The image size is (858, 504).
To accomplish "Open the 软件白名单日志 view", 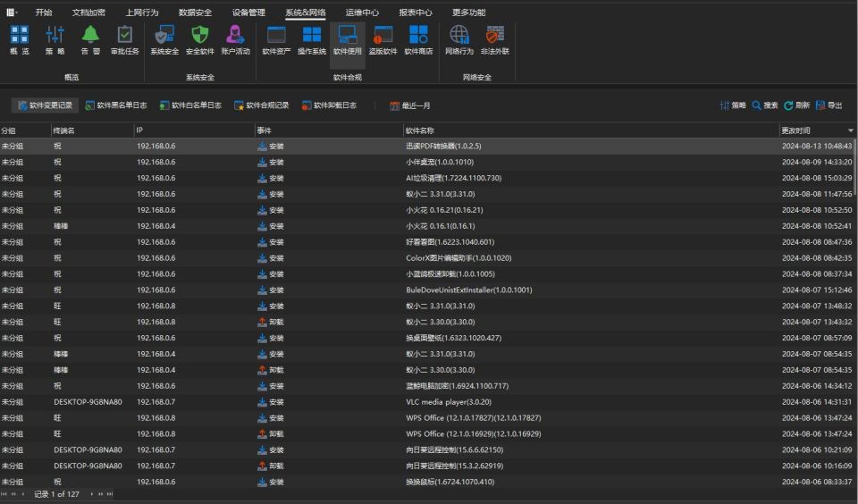I will click(190, 105).
